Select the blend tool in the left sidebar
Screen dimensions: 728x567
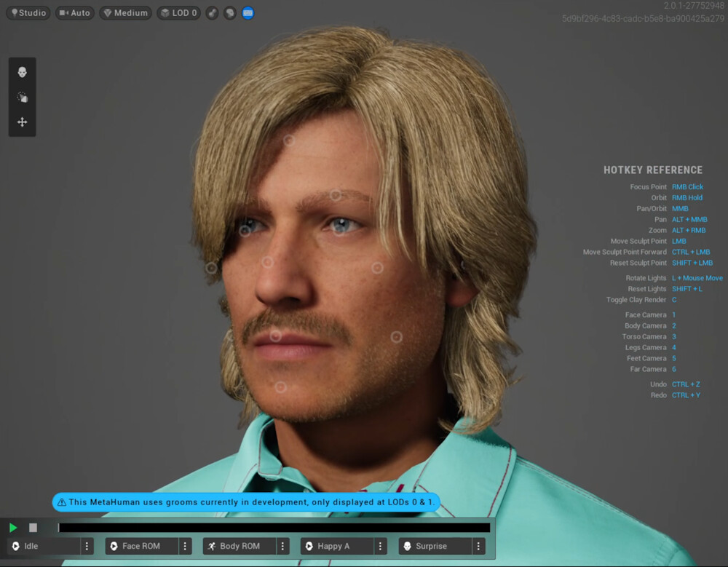point(22,96)
